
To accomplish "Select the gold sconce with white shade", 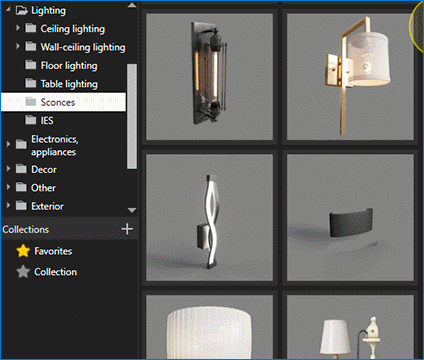I will 350,77.
